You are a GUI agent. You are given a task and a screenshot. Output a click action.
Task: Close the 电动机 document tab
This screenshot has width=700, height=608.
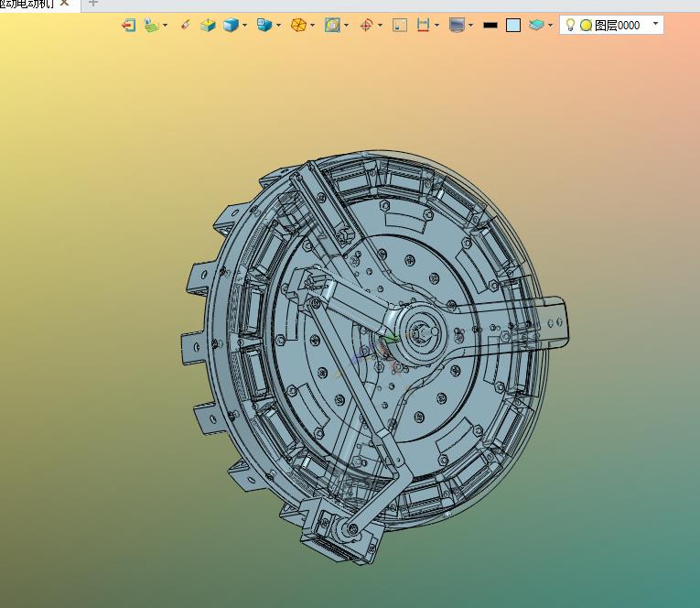tap(65, 3)
